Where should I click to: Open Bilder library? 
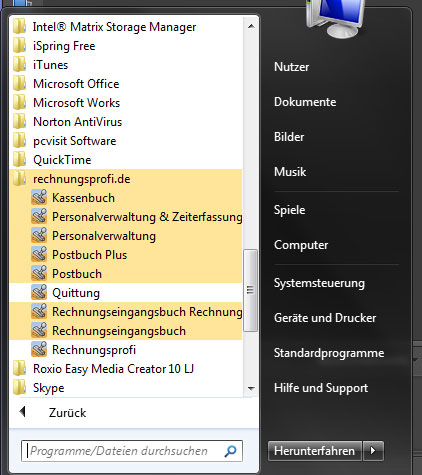pyautogui.click(x=289, y=137)
